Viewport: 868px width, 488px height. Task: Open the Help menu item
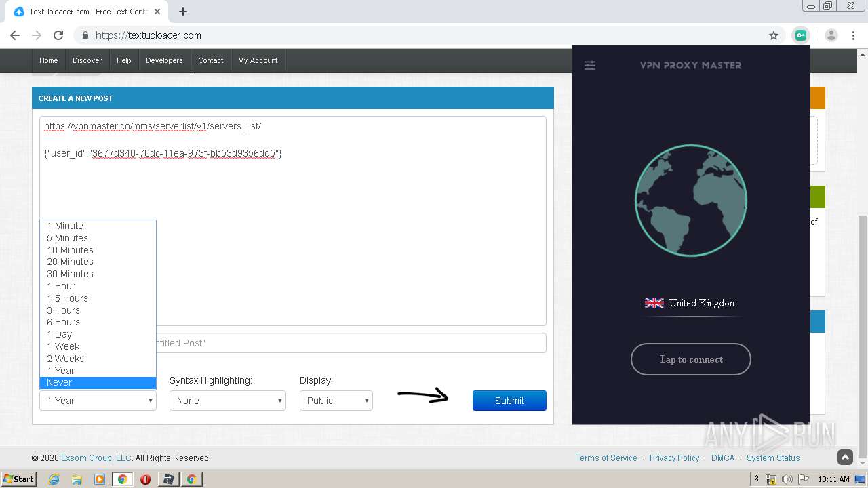tap(124, 60)
